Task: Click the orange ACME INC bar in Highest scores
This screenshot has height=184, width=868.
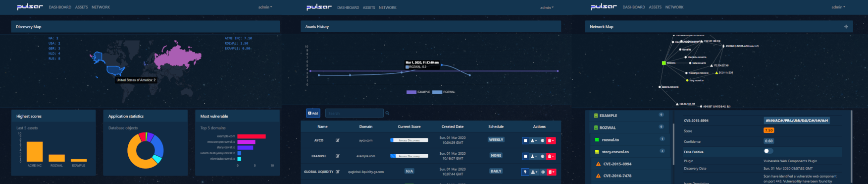Action: 34,152
